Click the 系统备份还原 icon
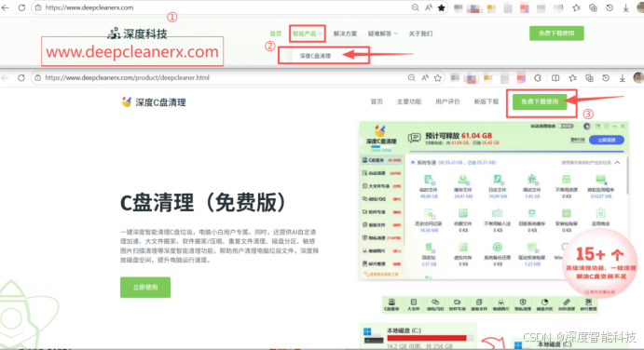The height and width of the screenshot is (350, 644). pos(498,248)
